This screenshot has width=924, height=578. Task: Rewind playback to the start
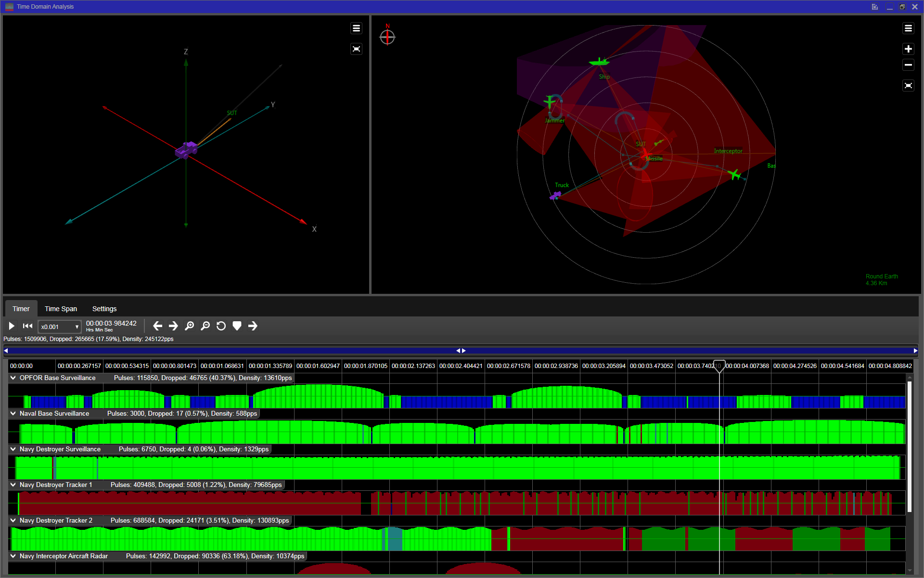coord(27,326)
